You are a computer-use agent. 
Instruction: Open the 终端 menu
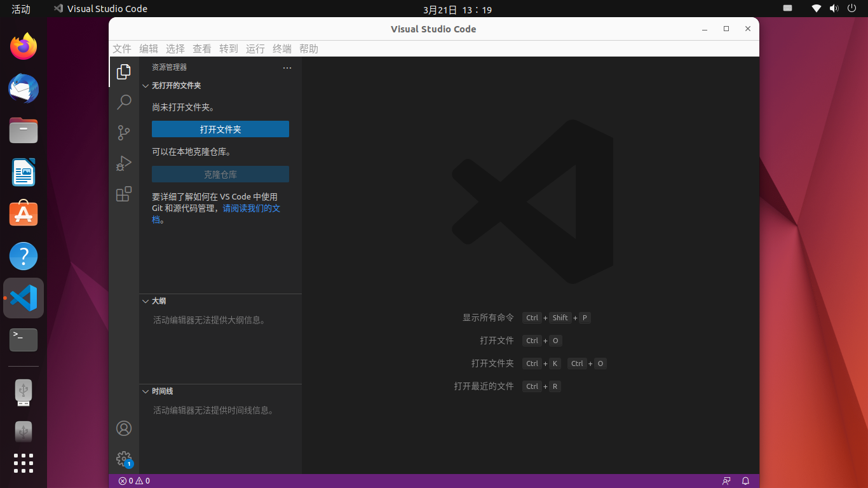tap(282, 49)
